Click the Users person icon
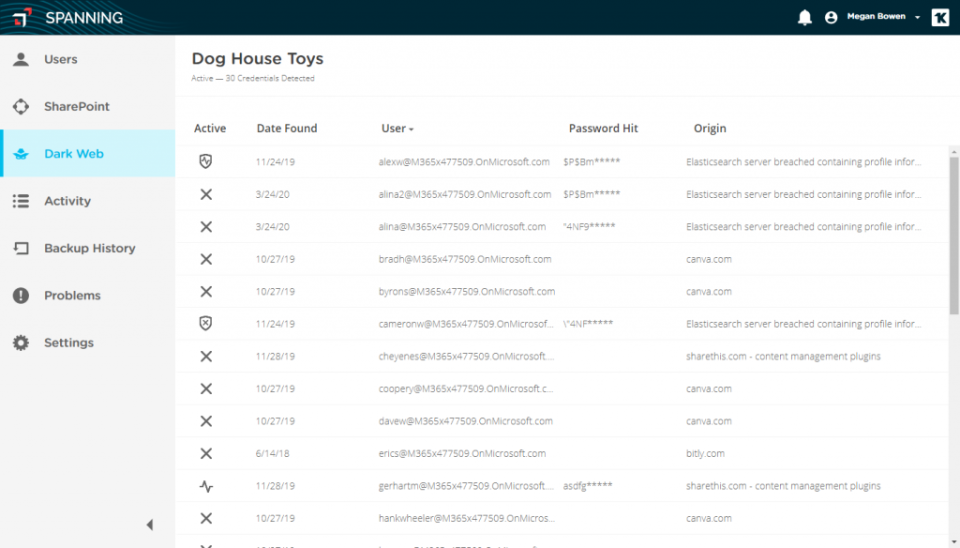Image resolution: width=960 pixels, height=548 pixels. (x=21, y=59)
